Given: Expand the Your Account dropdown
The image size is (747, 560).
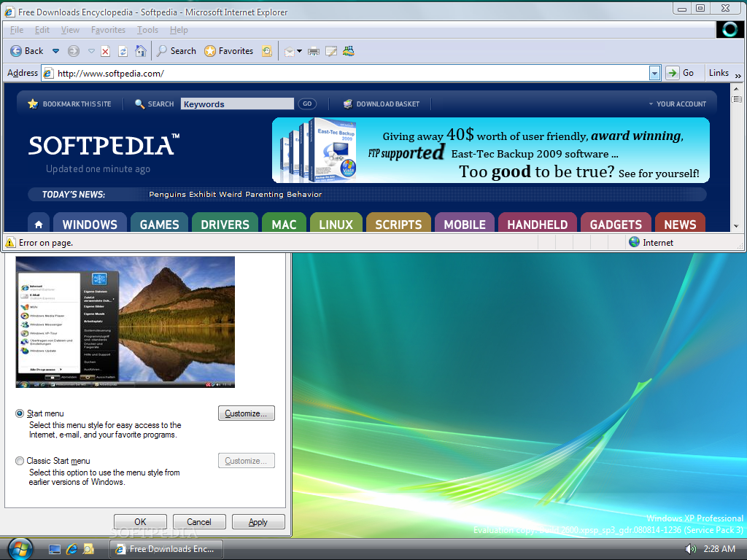Looking at the screenshot, I should tap(677, 104).
